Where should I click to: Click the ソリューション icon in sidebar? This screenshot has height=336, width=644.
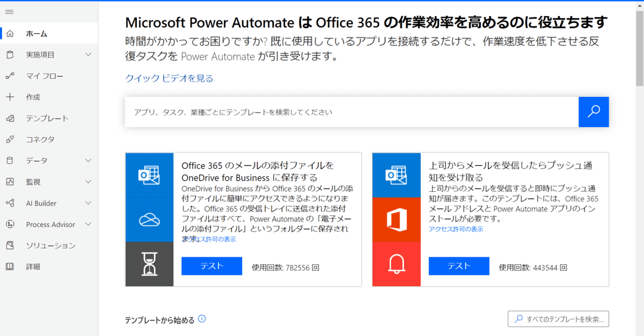pyautogui.click(x=10, y=245)
